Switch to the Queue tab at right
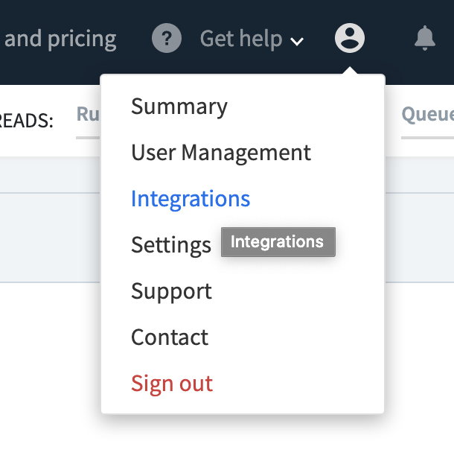This screenshot has height=476, width=454. point(427,115)
